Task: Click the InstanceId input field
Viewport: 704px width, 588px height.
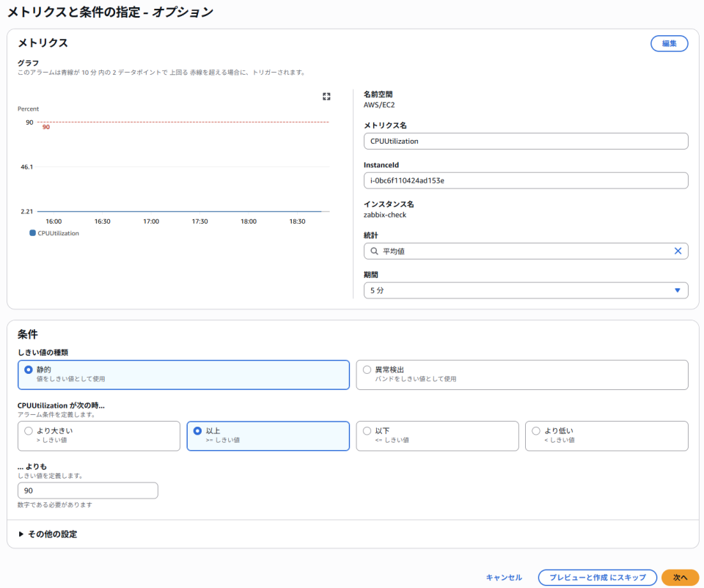Action: [x=526, y=180]
